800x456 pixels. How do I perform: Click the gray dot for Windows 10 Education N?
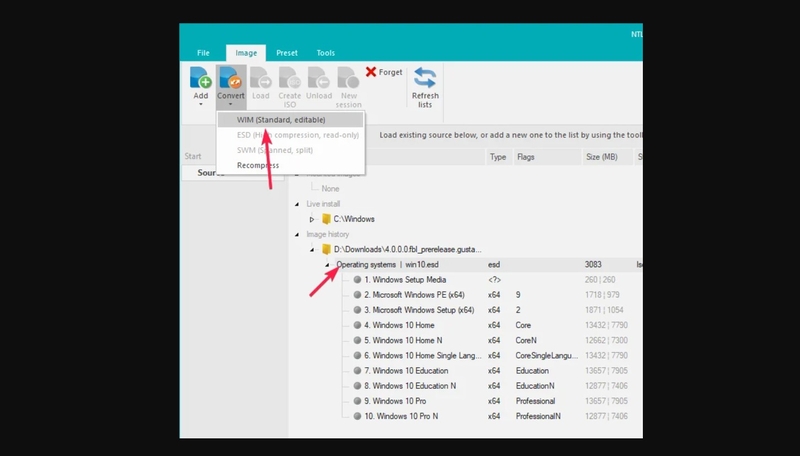tap(357, 386)
